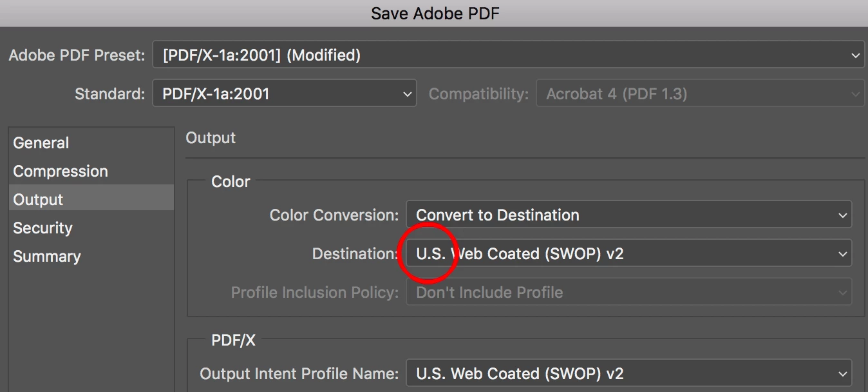Click the Save Adobe PDF title bar
Screen dimensions: 868x392
434,13
